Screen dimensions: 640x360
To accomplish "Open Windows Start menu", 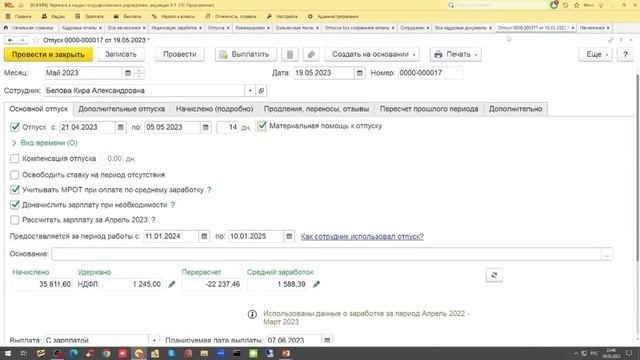I will (x=8, y=353).
